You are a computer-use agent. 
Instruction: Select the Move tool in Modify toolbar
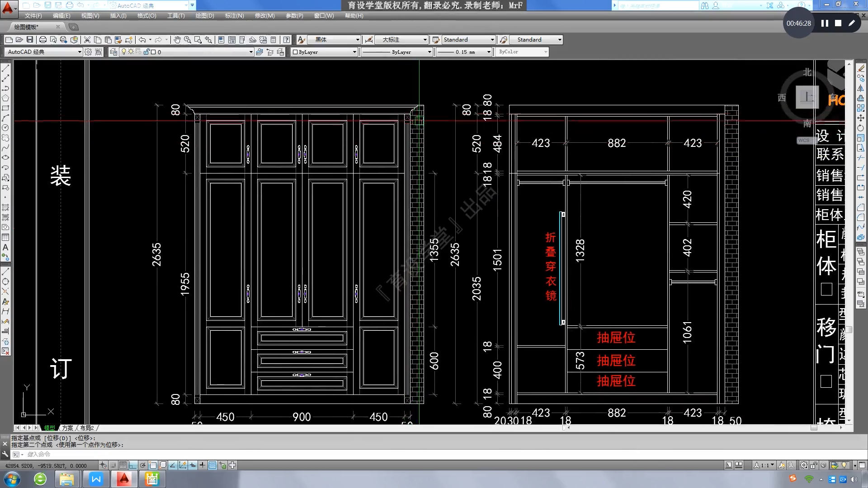coord(861,118)
